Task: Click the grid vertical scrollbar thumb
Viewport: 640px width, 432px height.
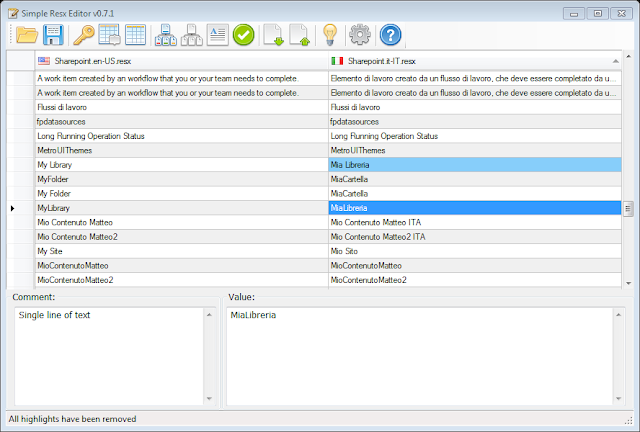Action: click(x=628, y=209)
